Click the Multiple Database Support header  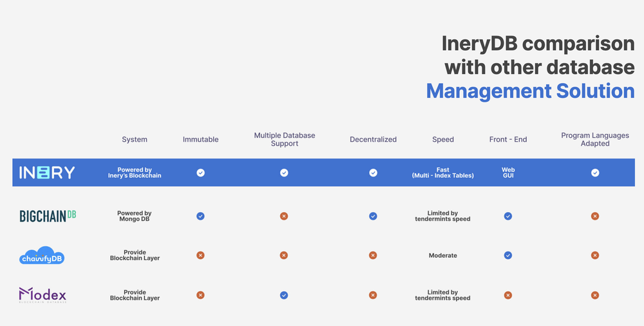tap(285, 139)
